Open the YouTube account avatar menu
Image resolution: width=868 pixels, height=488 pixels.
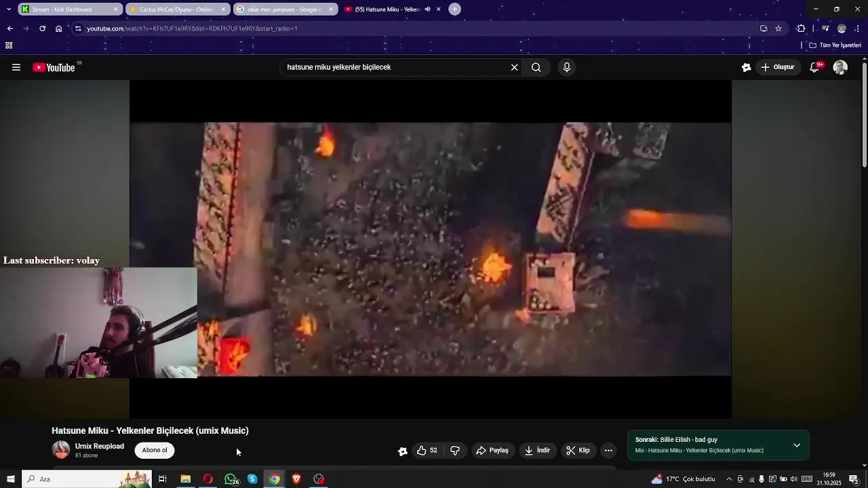[840, 67]
